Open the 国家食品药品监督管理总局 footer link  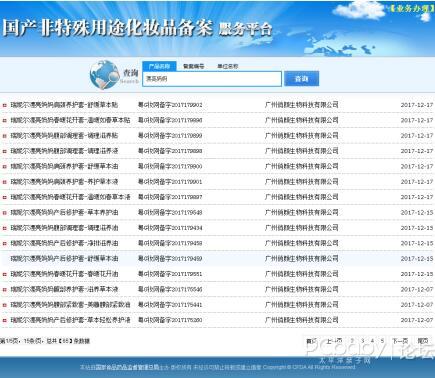128,367
